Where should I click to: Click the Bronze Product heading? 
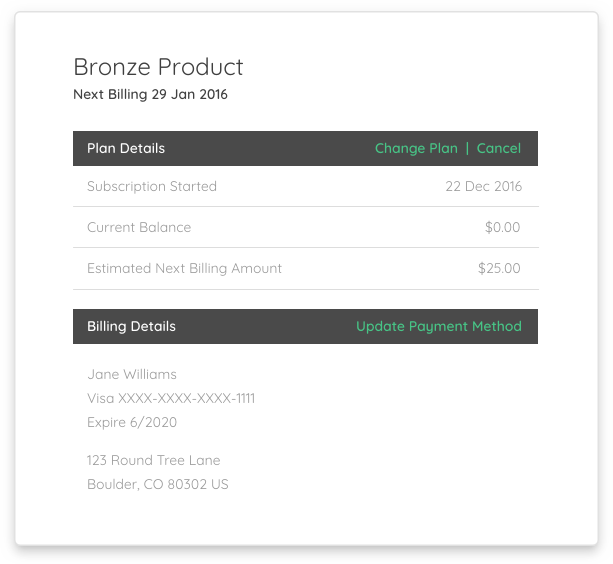pyautogui.click(x=158, y=67)
